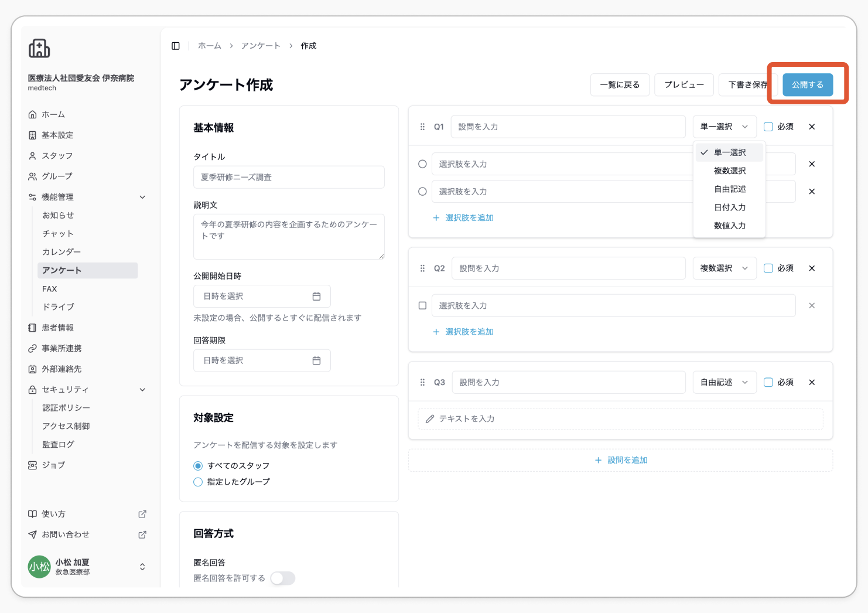Check the Q1 必須 checkbox

pos(768,127)
